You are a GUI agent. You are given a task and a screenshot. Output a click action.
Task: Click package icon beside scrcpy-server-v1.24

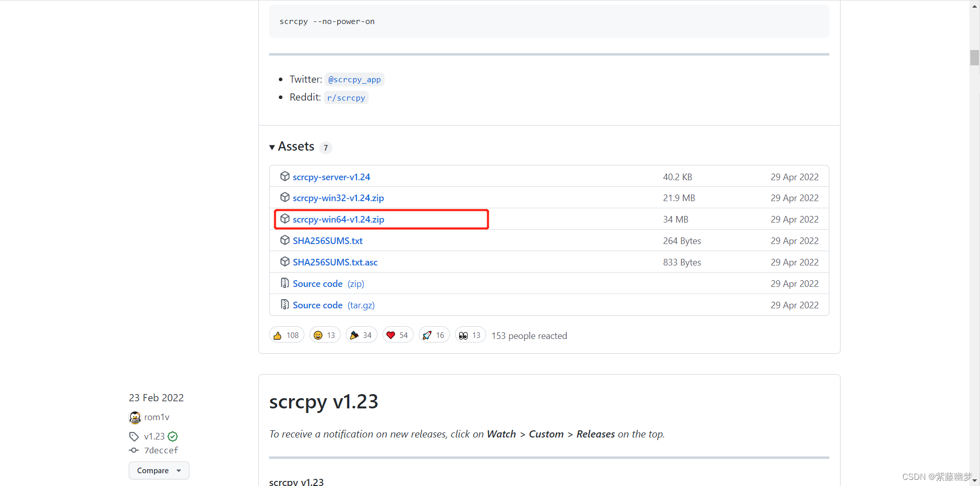coord(285,176)
